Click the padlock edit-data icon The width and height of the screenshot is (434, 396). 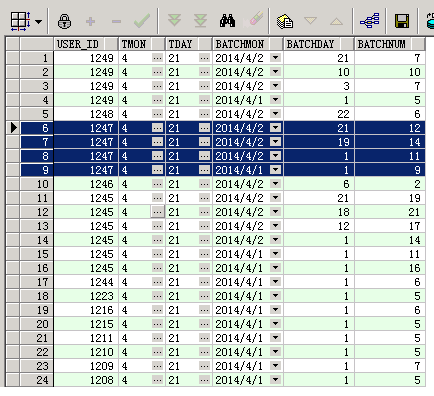pos(64,22)
